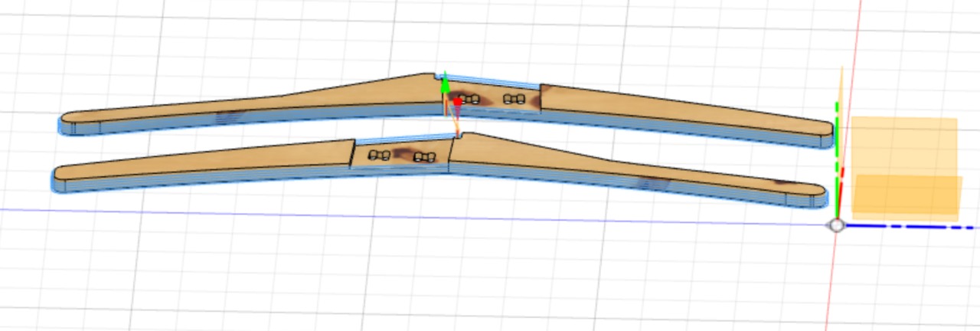Click the red square manipulator handle
Viewport: 980px width, 331px height.
coord(457,100)
